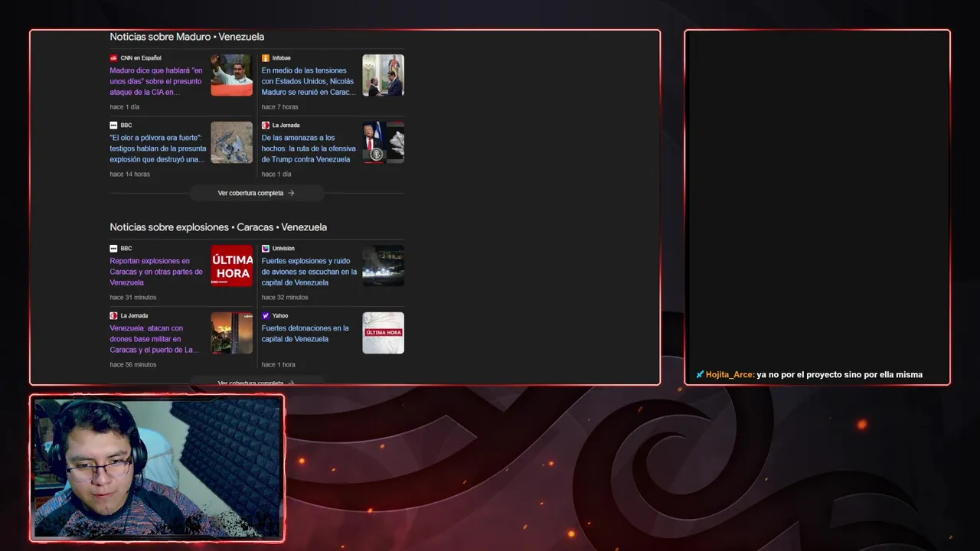
Task: Open Yahoo article 'Fuertes detonaciones en la capital'
Action: click(305, 334)
